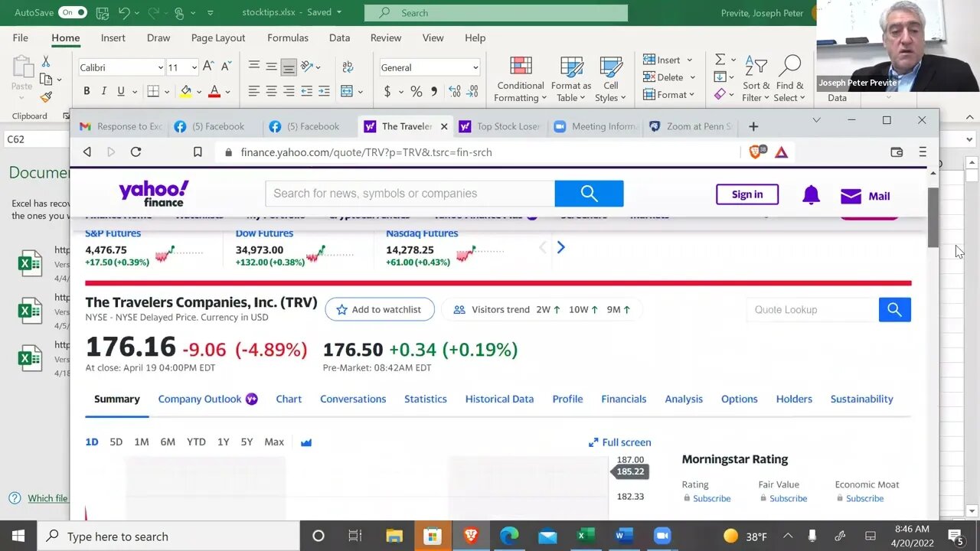Open browser tab list chevron
The image size is (980, 551).
[x=816, y=120]
